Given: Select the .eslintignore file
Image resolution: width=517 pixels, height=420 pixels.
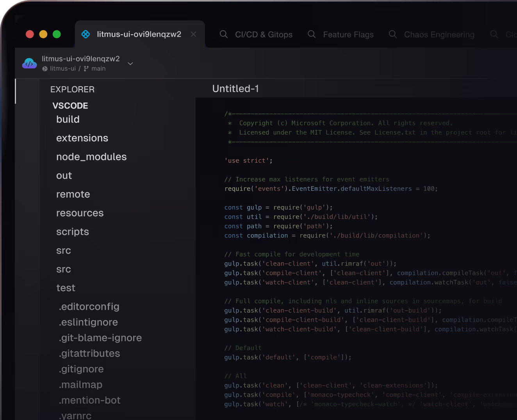Looking at the screenshot, I should click(88, 322).
